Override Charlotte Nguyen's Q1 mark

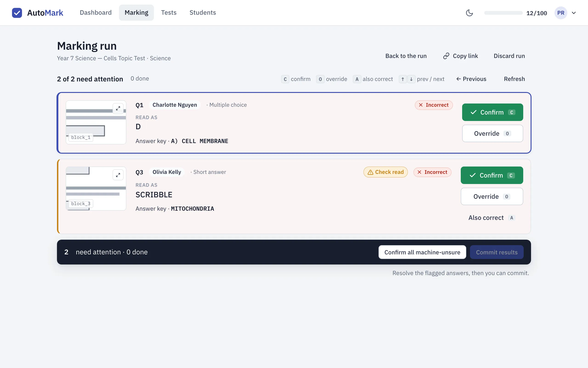pyautogui.click(x=492, y=133)
